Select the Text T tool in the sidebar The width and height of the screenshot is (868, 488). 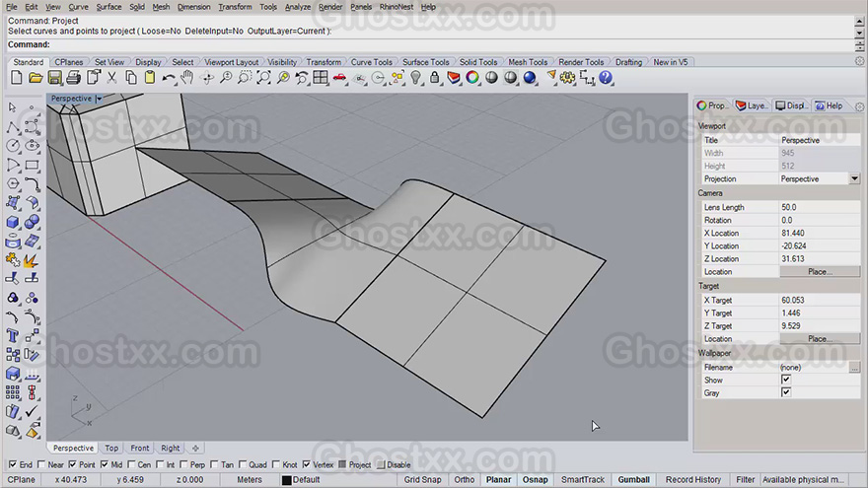click(12, 336)
